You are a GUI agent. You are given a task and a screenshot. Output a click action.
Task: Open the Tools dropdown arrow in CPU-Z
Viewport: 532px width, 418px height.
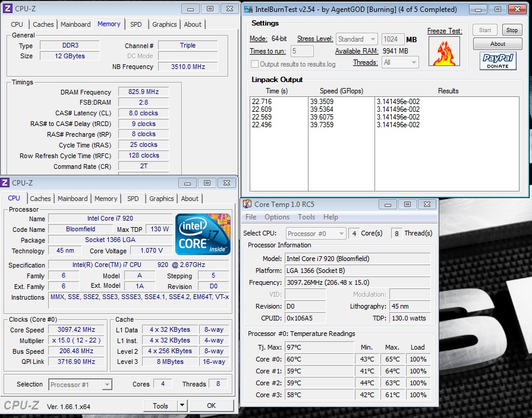pos(182,406)
